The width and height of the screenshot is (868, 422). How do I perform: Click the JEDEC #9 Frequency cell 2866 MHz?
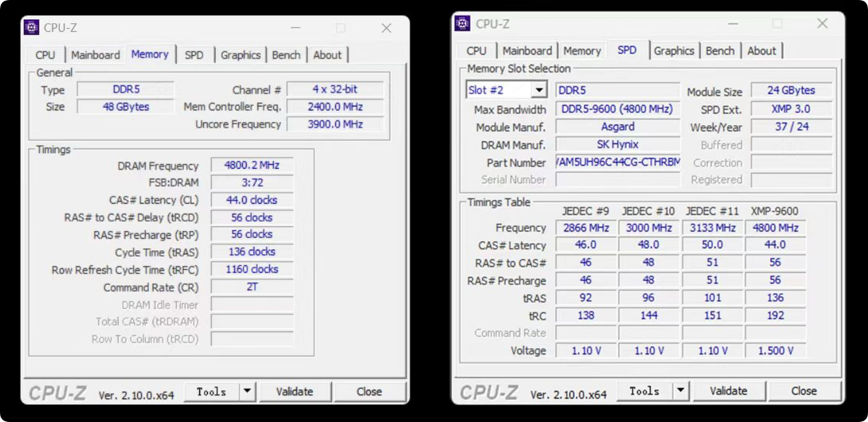click(x=586, y=228)
